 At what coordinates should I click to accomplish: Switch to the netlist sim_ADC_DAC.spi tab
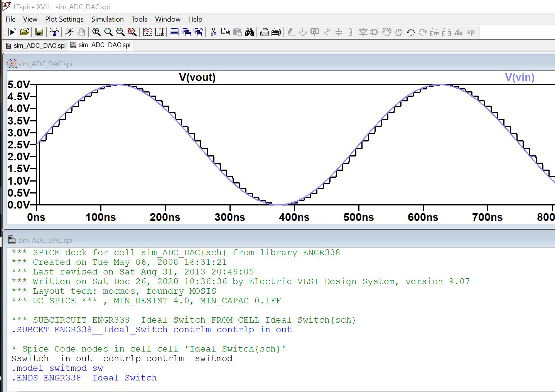[x=35, y=45]
